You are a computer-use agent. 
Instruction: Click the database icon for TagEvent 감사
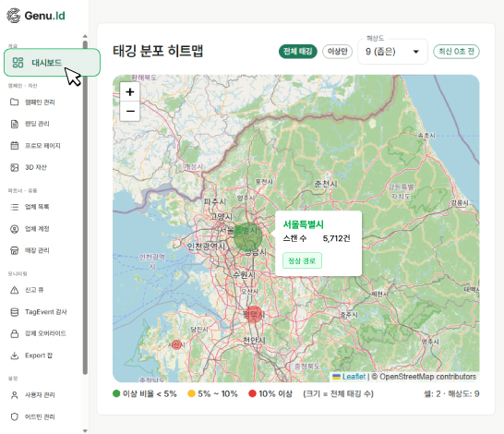15,312
